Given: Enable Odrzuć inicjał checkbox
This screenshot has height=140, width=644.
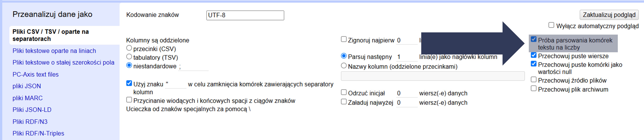Looking at the screenshot, I should (x=344, y=93).
